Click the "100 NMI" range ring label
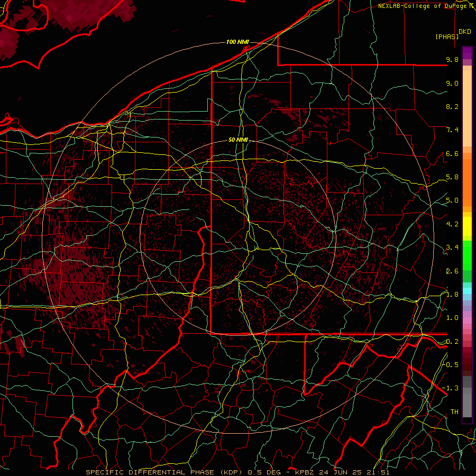Viewport: 476px width, 476px height. click(x=237, y=42)
